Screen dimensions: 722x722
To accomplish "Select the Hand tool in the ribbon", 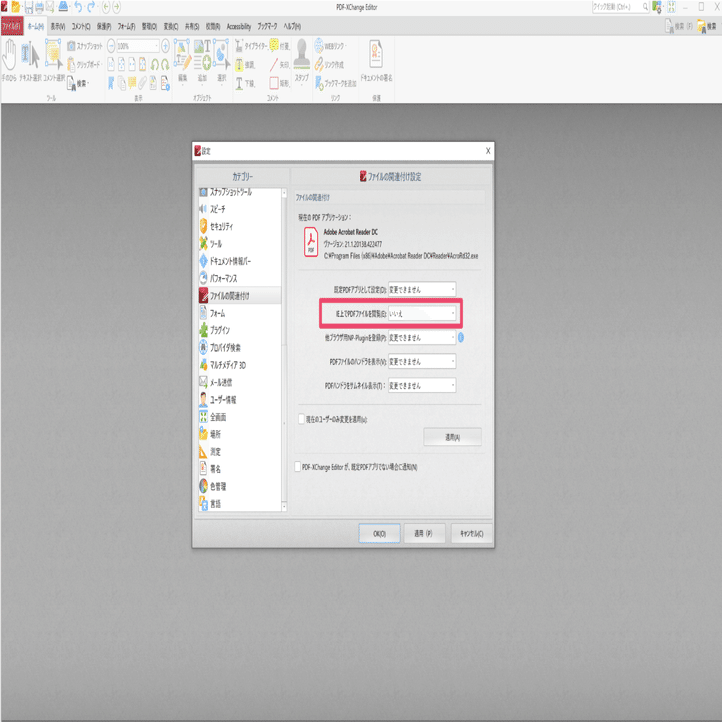I will pos(9,60).
